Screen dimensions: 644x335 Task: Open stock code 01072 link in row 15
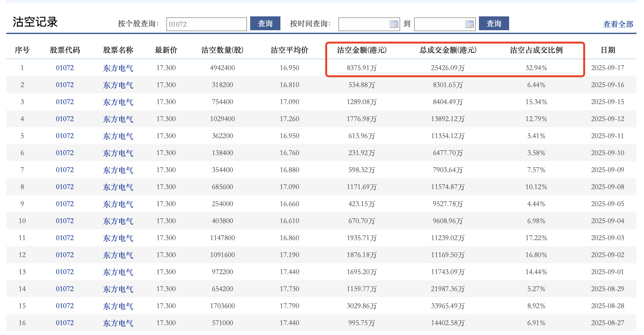(x=65, y=306)
